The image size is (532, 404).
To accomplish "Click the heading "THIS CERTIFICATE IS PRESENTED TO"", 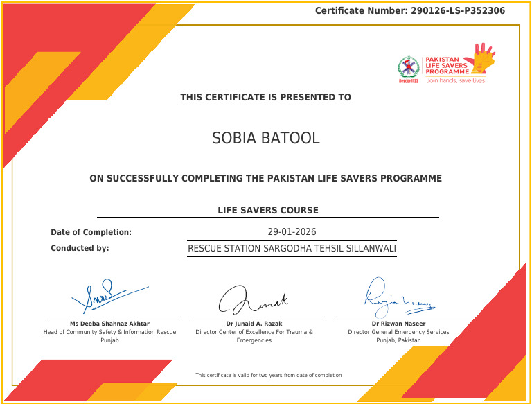I will 266,98.
